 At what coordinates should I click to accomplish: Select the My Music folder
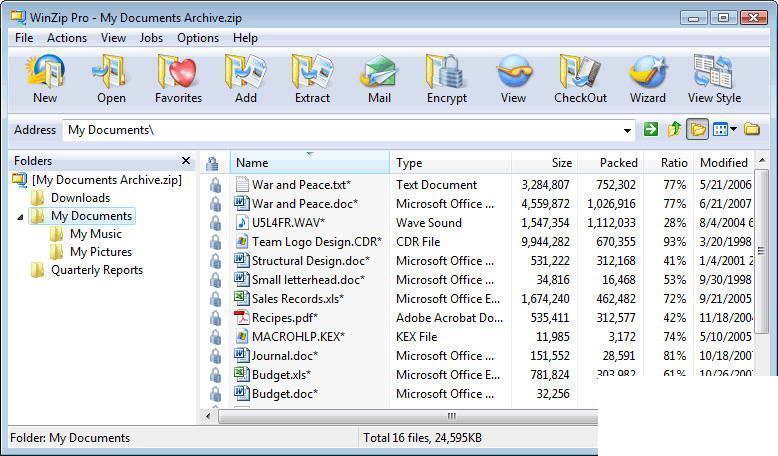(x=96, y=234)
